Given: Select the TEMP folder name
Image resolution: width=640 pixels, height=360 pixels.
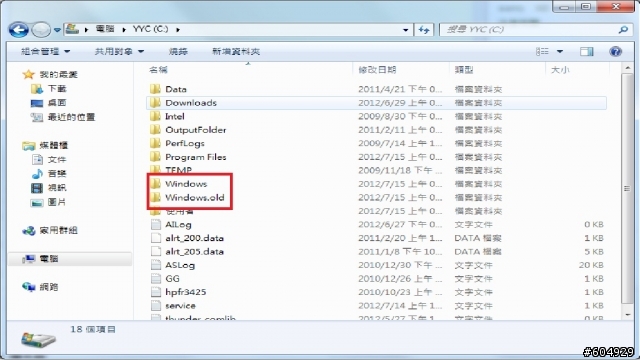Looking at the screenshot, I should pos(178,170).
